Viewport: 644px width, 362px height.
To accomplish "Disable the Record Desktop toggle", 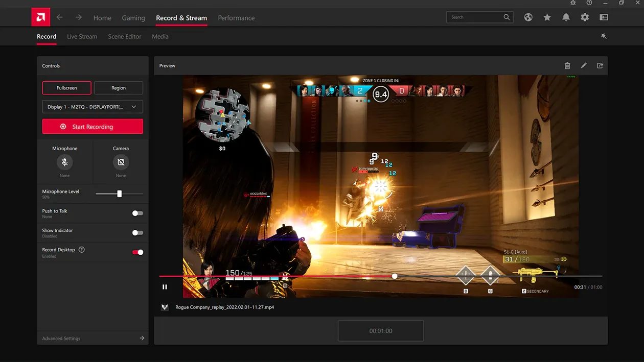I will pyautogui.click(x=137, y=252).
